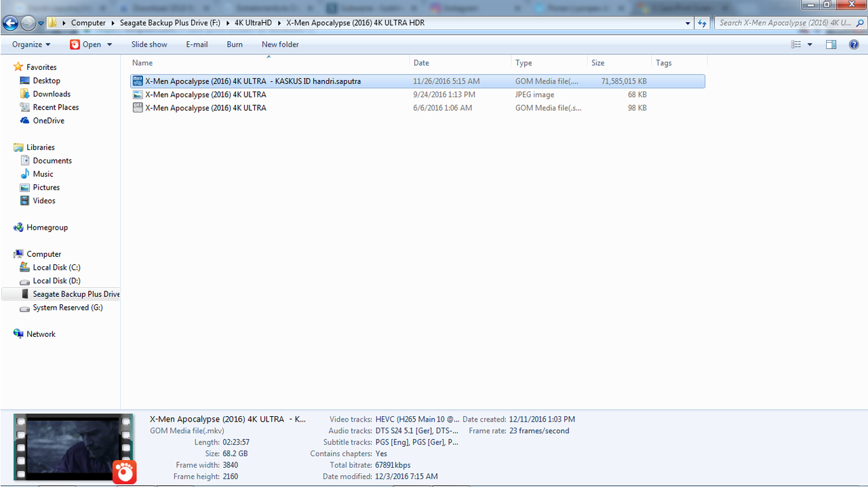Sort files by the Name column header
The width and height of the screenshot is (868, 488).
269,62
